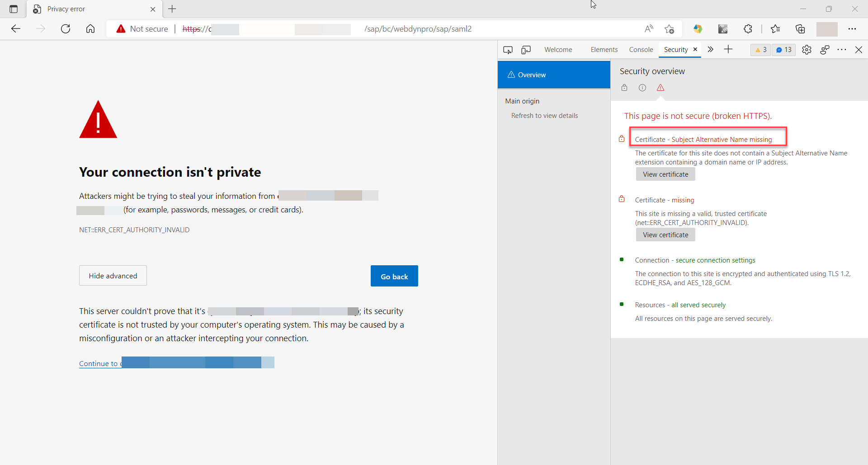The width and height of the screenshot is (868, 465).
Task: Select Overview in the Security sidebar
Action: 554,75
